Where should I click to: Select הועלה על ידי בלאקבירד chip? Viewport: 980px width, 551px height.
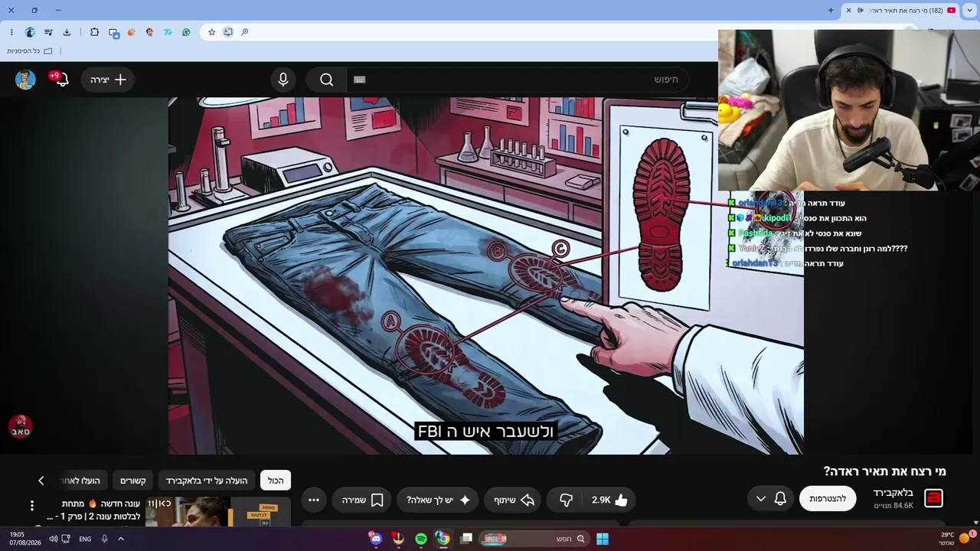click(x=207, y=481)
